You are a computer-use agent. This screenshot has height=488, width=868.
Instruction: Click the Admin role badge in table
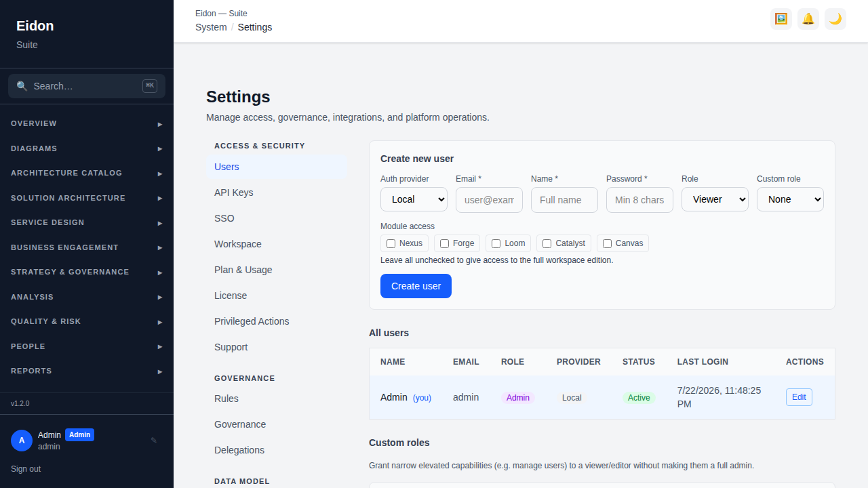click(518, 398)
